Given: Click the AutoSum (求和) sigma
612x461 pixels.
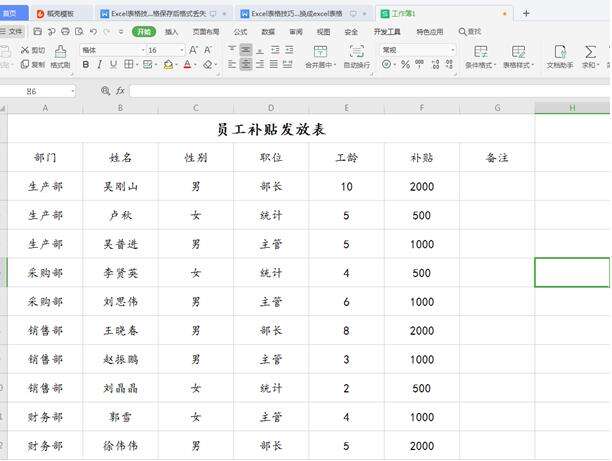Looking at the screenshot, I should pos(590,57).
